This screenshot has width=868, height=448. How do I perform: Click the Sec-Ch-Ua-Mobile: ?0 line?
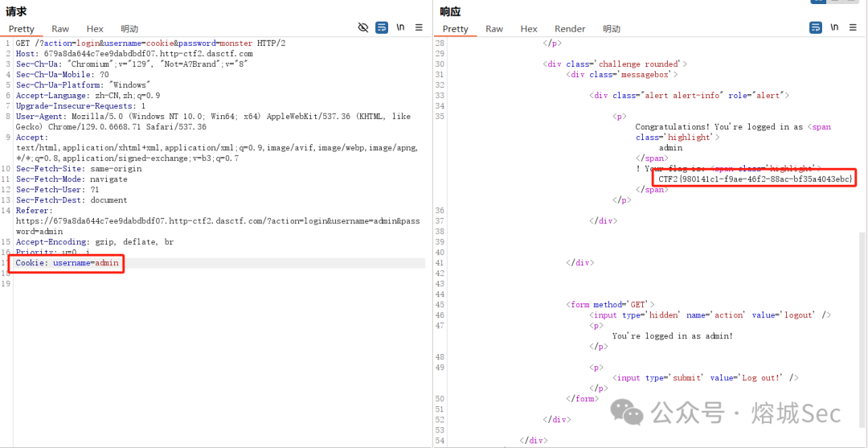tap(63, 75)
